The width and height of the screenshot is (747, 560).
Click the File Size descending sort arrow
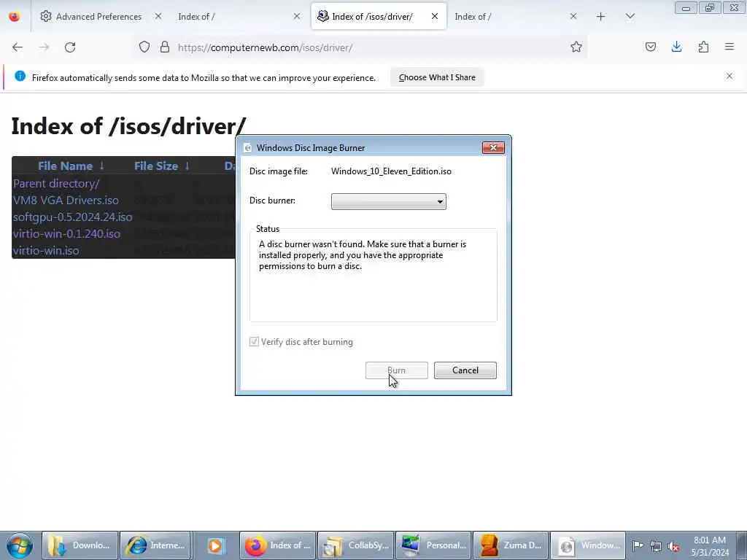(187, 166)
